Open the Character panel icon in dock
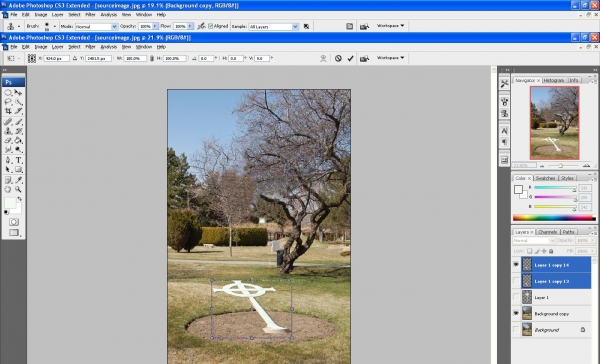This screenshot has height=364, width=600. pos(504,131)
